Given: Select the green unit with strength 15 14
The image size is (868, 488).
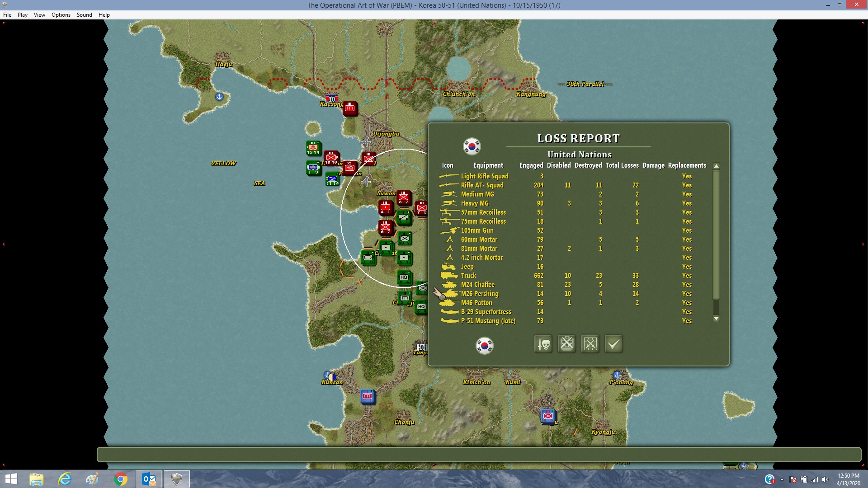Looking at the screenshot, I should [313, 148].
